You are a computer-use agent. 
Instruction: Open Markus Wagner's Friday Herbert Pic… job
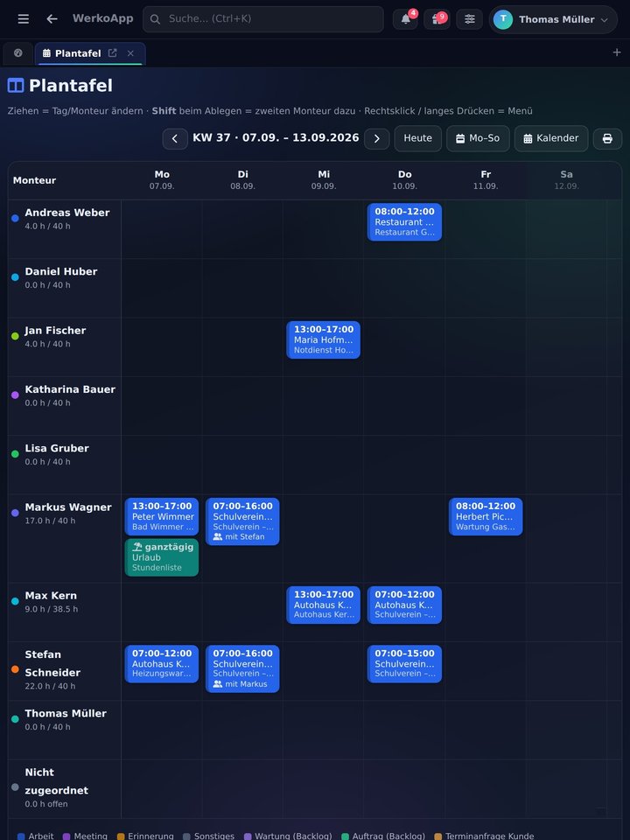click(x=486, y=516)
